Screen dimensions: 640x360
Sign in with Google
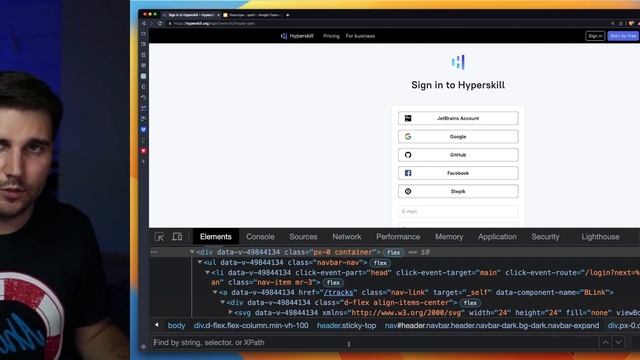click(458, 137)
